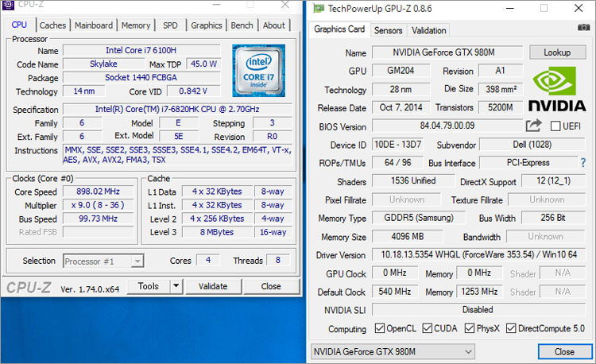Click the BIOS version share arrow icon

click(534, 126)
